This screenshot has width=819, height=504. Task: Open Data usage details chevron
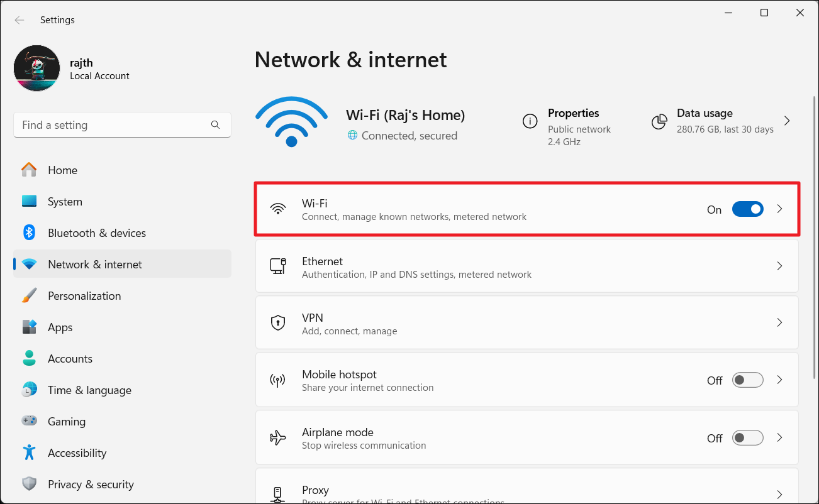pos(787,121)
